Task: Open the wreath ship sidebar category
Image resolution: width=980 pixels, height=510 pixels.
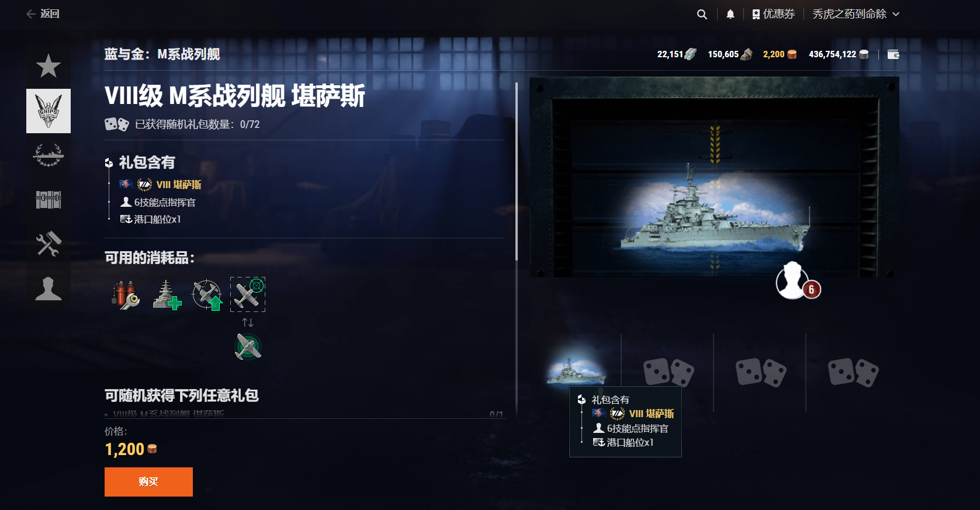Action: pyautogui.click(x=49, y=155)
